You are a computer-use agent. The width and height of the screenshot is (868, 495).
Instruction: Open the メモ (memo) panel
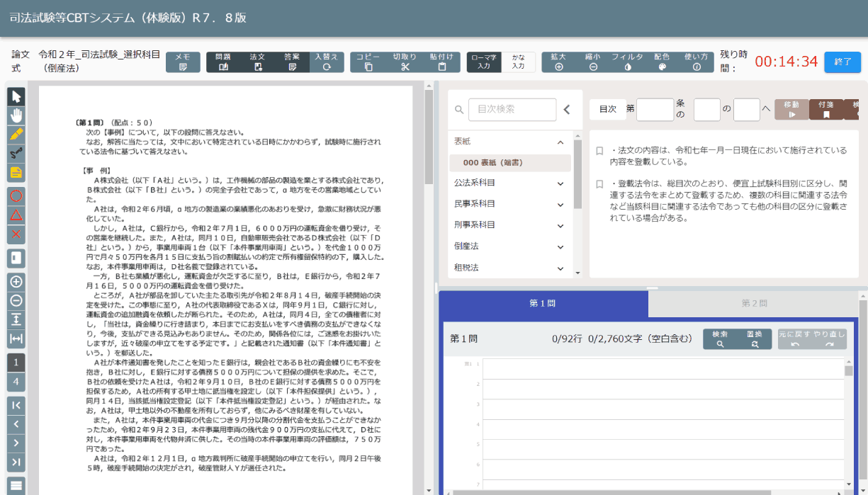tap(185, 62)
